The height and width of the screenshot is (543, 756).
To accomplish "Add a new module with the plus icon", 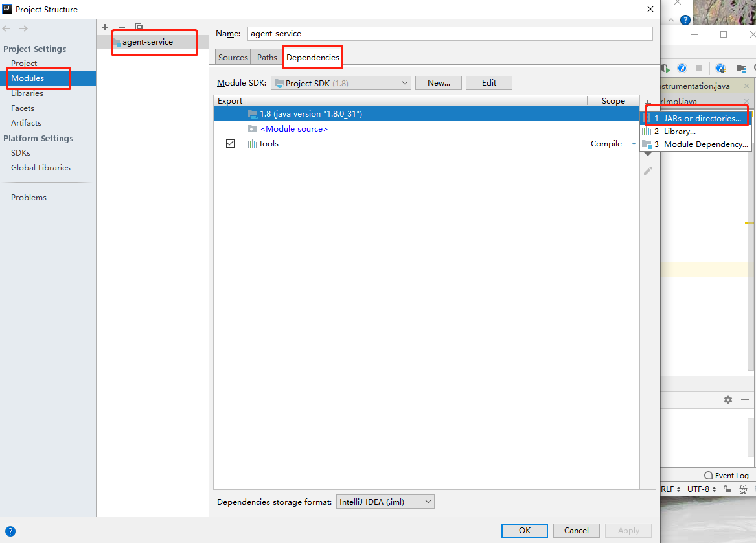I will click(x=104, y=27).
